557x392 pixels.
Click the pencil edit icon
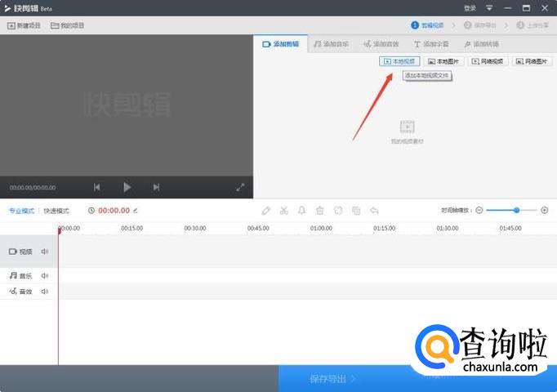click(x=265, y=211)
